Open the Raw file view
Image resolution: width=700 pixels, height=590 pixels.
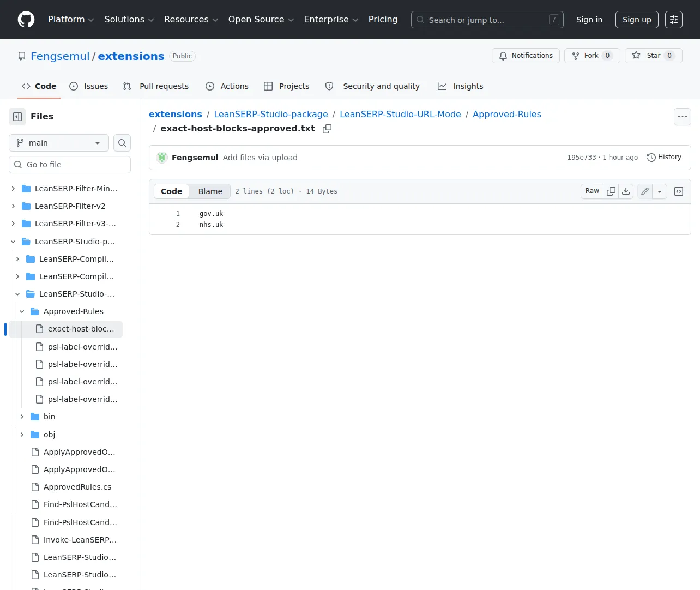click(x=592, y=191)
